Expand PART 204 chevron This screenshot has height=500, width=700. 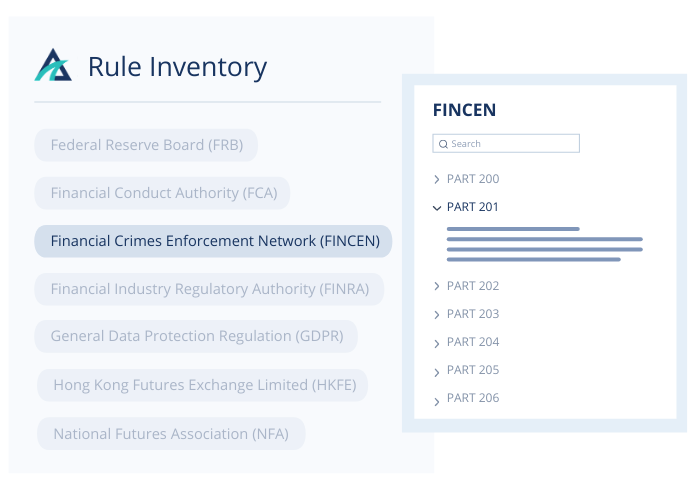point(437,343)
